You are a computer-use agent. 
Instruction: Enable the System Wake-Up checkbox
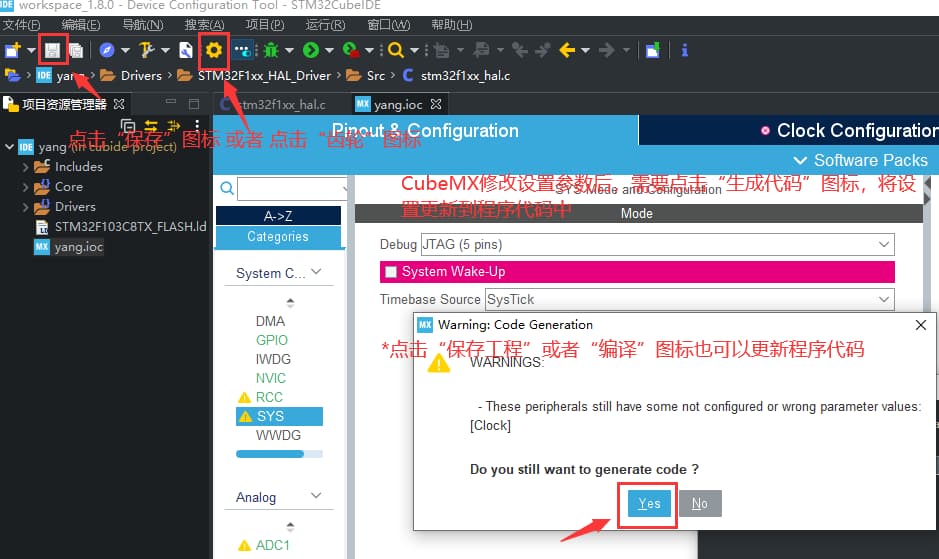[391, 272]
